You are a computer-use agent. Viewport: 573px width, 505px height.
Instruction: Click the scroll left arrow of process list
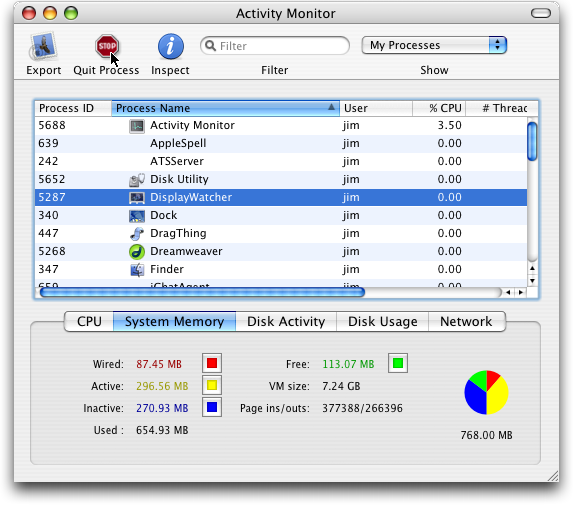click(x=508, y=292)
